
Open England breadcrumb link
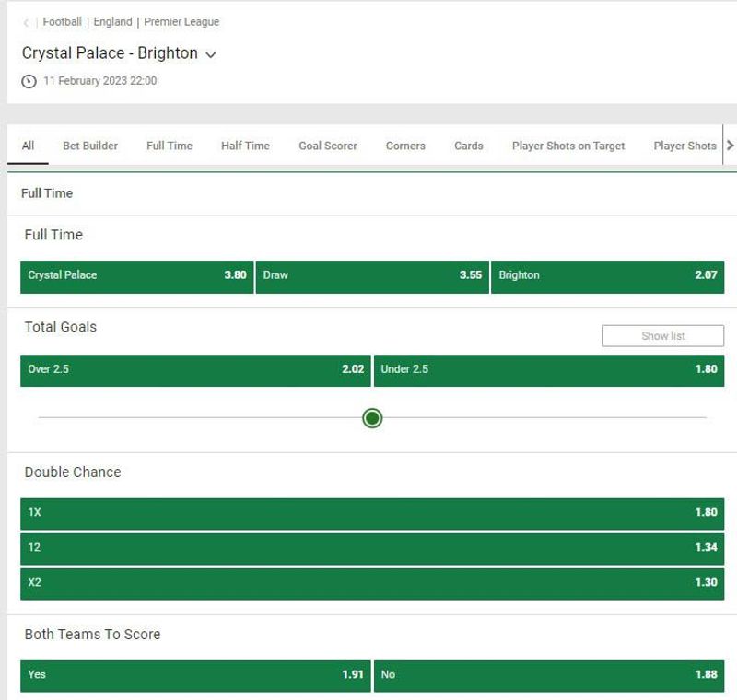point(112,21)
